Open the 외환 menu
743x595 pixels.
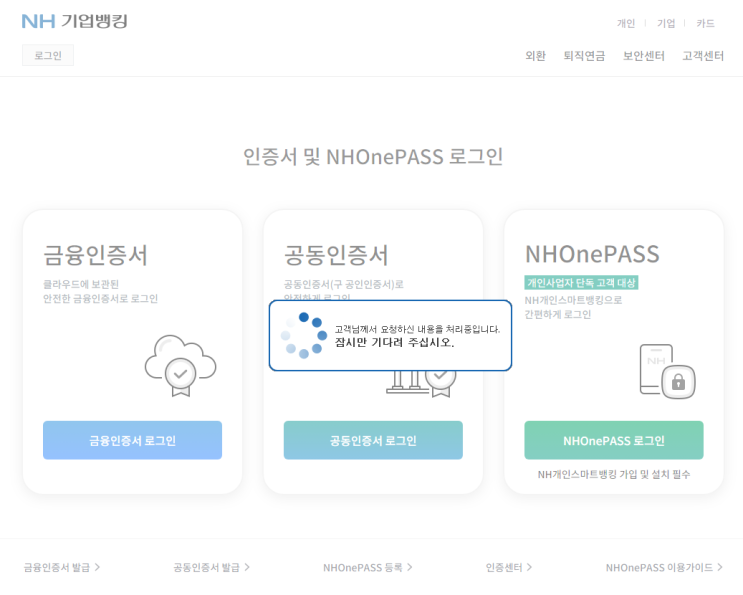pyautogui.click(x=535, y=56)
